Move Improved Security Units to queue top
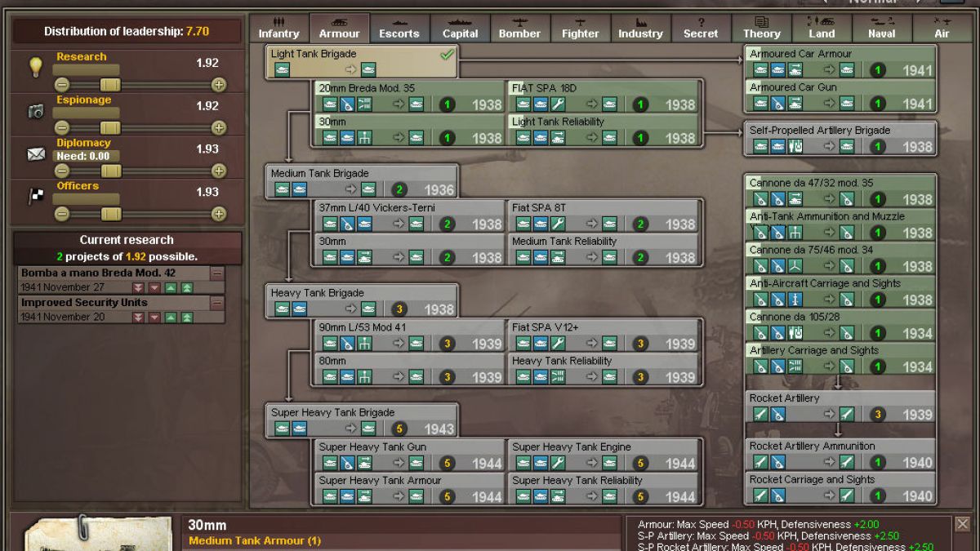 pyautogui.click(x=187, y=318)
